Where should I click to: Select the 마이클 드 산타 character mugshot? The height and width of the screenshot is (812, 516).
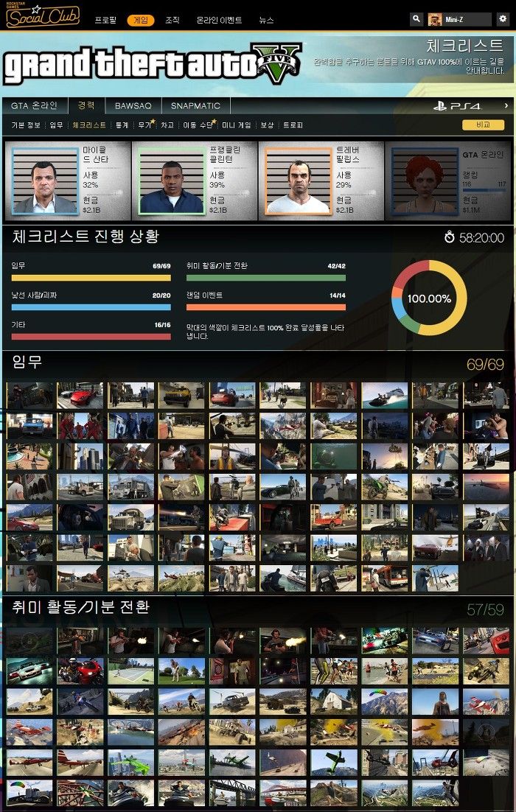pyautogui.click(x=45, y=181)
